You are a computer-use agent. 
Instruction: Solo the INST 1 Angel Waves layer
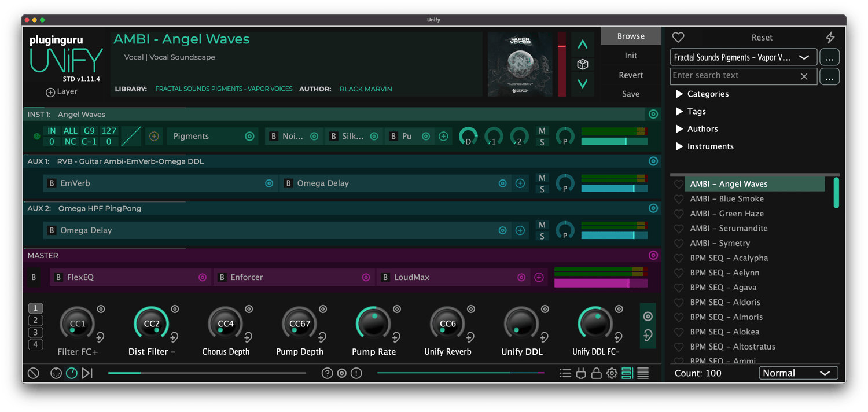click(542, 142)
